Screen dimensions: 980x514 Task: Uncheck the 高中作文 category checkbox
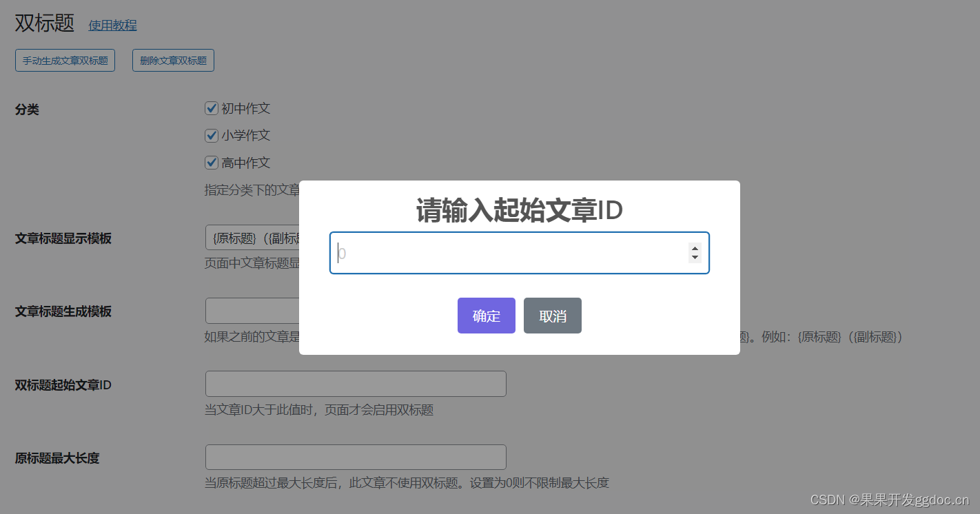click(212, 163)
